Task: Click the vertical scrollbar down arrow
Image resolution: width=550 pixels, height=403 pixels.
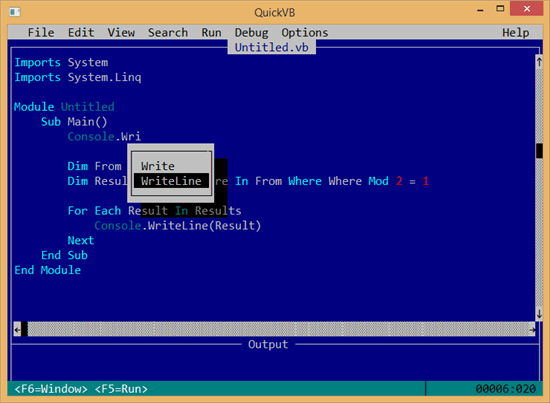Action: tap(539, 313)
